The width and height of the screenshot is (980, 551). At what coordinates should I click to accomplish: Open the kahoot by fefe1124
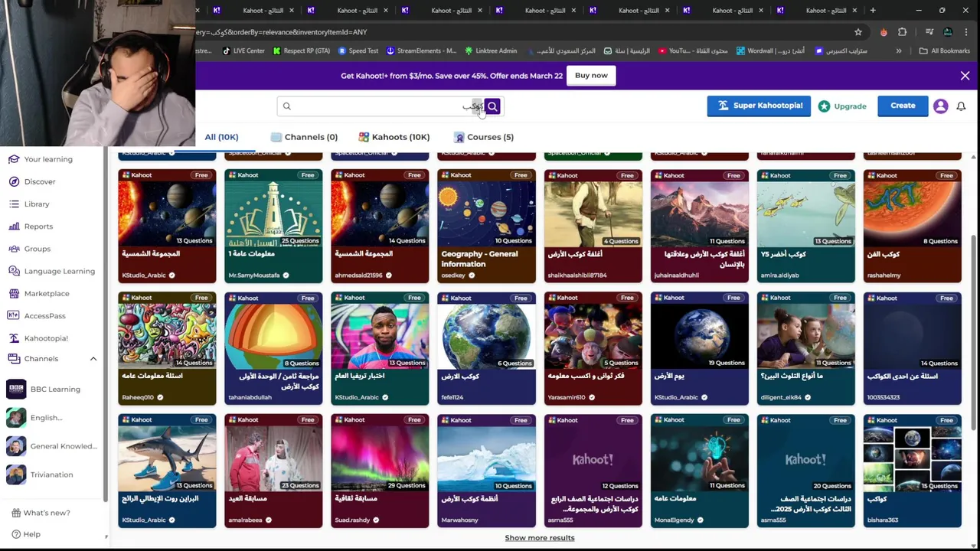486,348
